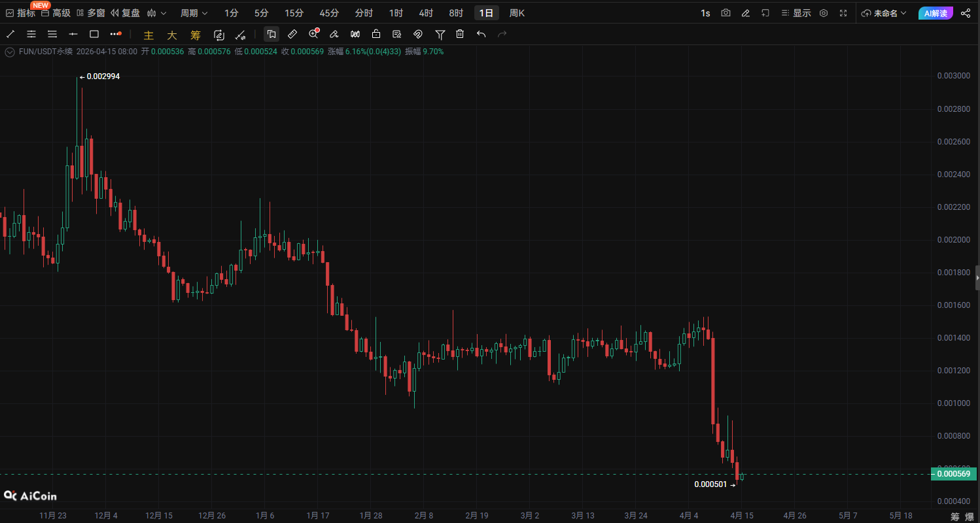Click the 4月 15 date on time axis
Screen dimensions: 980x523
coord(742,516)
